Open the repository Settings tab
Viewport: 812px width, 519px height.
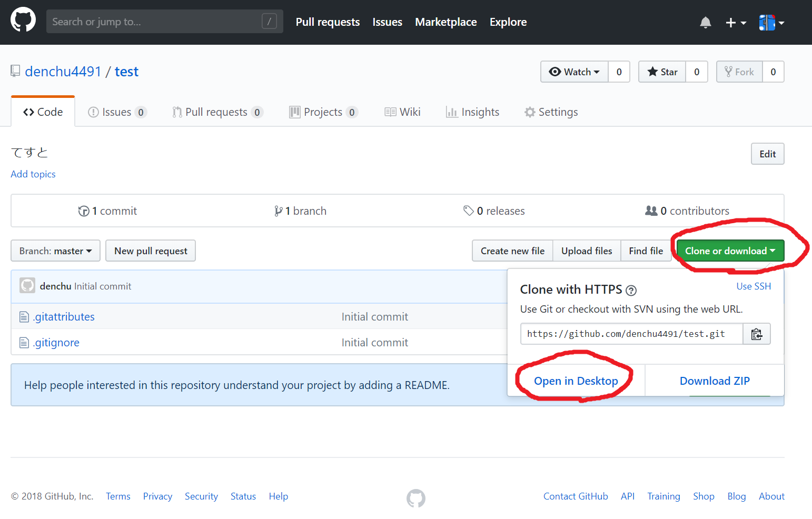551,112
